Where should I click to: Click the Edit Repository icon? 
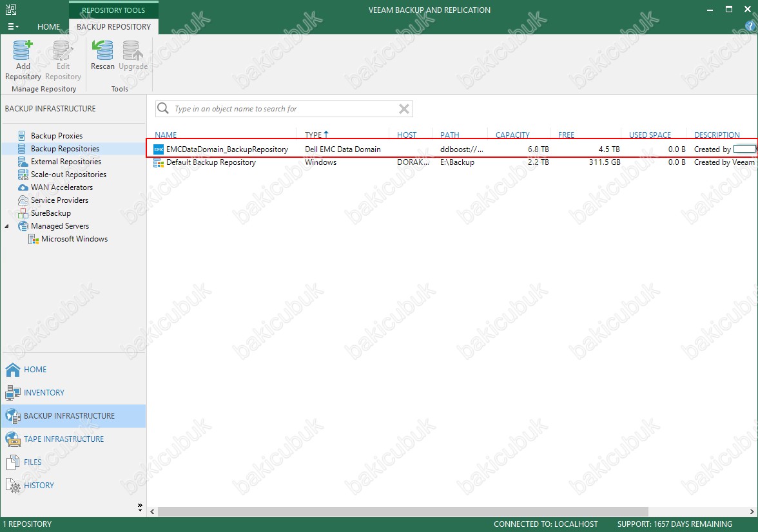coord(63,50)
